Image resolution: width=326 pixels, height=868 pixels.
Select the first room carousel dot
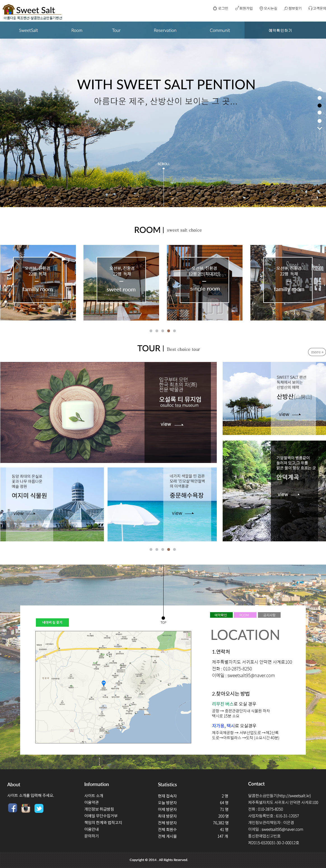pos(151,331)
